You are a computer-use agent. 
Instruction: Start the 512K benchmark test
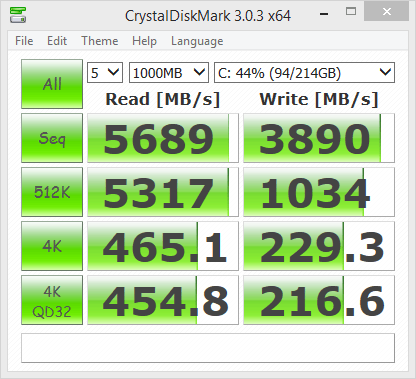pos(52,192)
